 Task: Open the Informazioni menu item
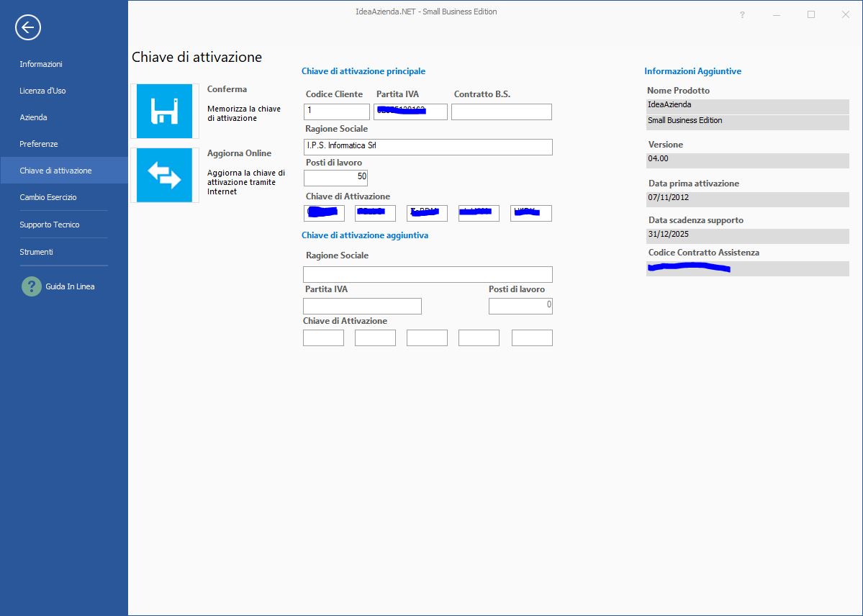pos(41,64)
